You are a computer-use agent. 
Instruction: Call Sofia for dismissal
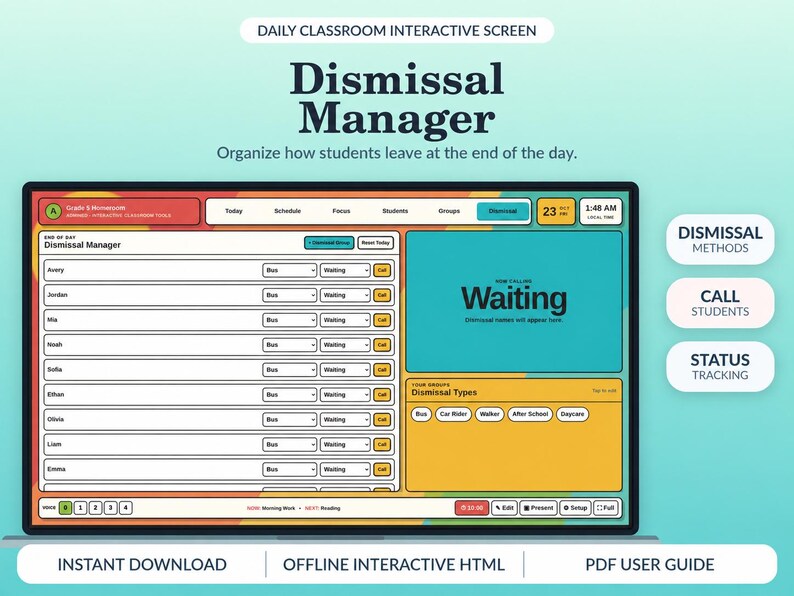click(x=382, y=370)
